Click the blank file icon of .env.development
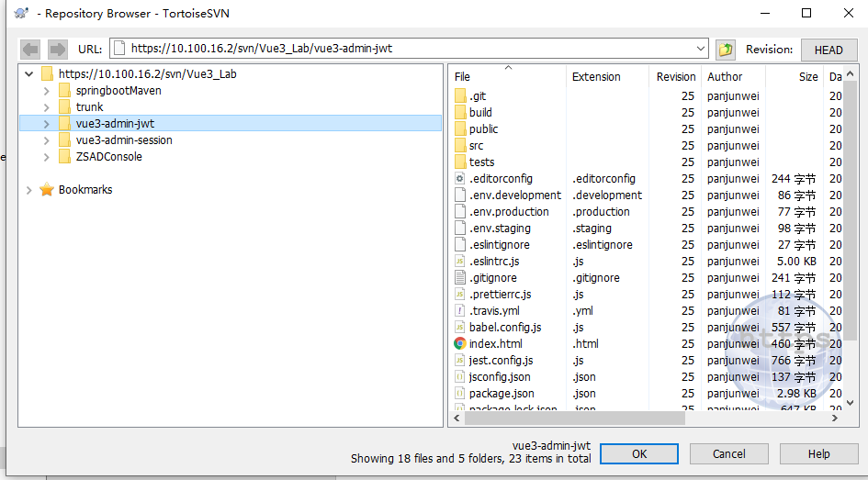The image size is (868, 480). click(459, 195)
